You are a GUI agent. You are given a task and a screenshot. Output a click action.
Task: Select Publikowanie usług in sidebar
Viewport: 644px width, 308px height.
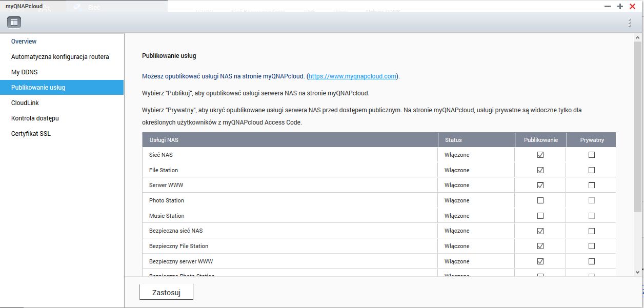click(62, 88)
